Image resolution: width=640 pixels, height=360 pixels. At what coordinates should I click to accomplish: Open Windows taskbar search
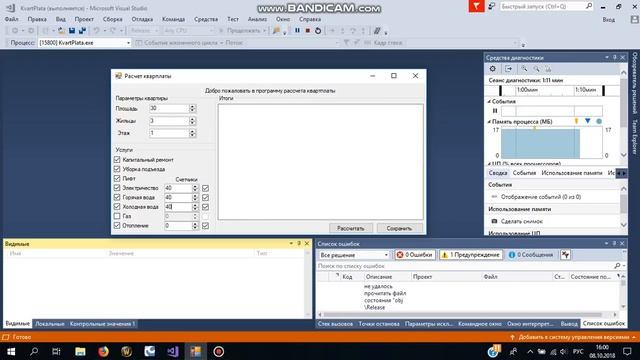(x=34, y=351)
